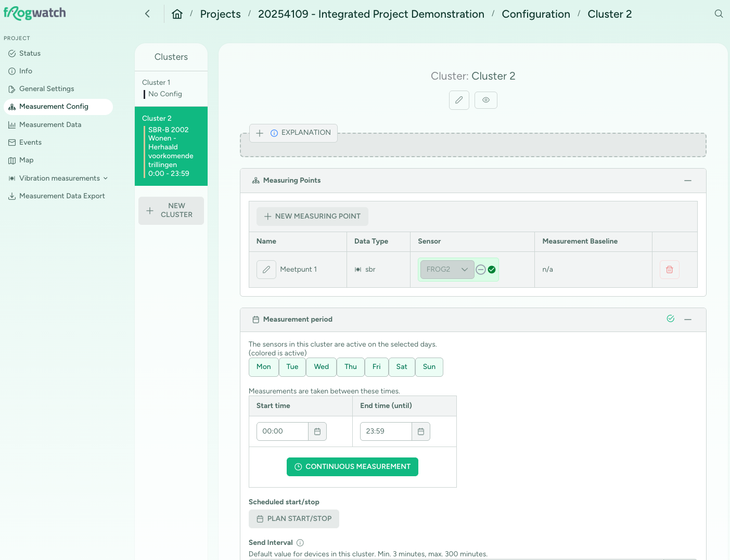Show Send Interval info tooltip icon
Viewport: 730px width, 560px height.
(x=300, y=543)
